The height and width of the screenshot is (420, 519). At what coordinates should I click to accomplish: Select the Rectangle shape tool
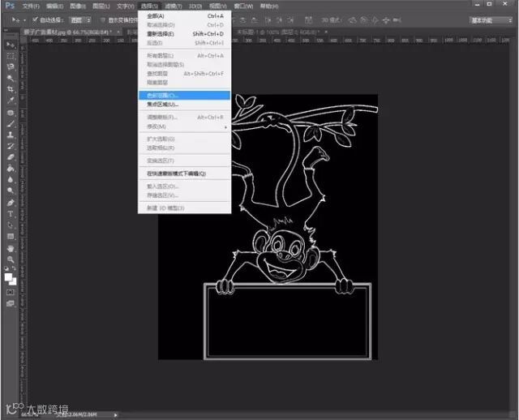(11, 236)
